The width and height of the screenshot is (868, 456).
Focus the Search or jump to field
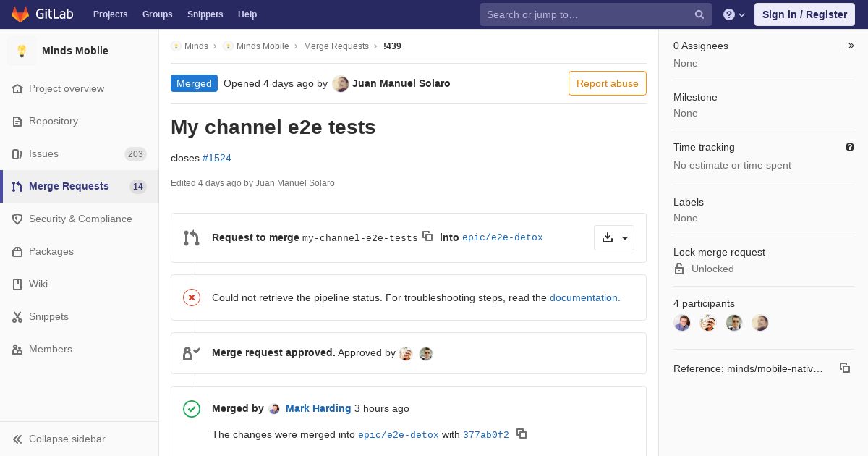click(595, 14)
